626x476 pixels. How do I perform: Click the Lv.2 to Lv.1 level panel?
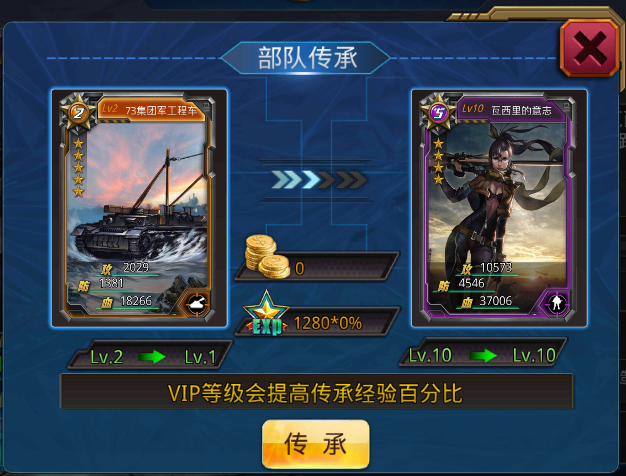click(151, 355)
